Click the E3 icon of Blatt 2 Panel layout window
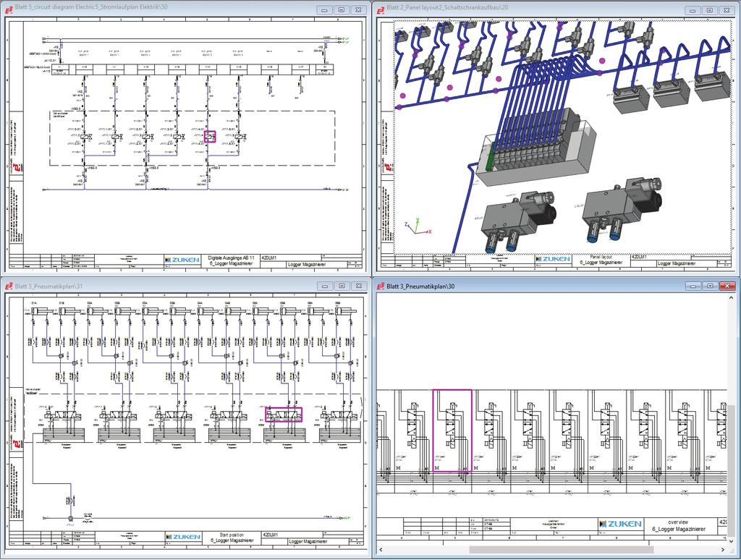This screenshot has height=560, width=741. 380,9
